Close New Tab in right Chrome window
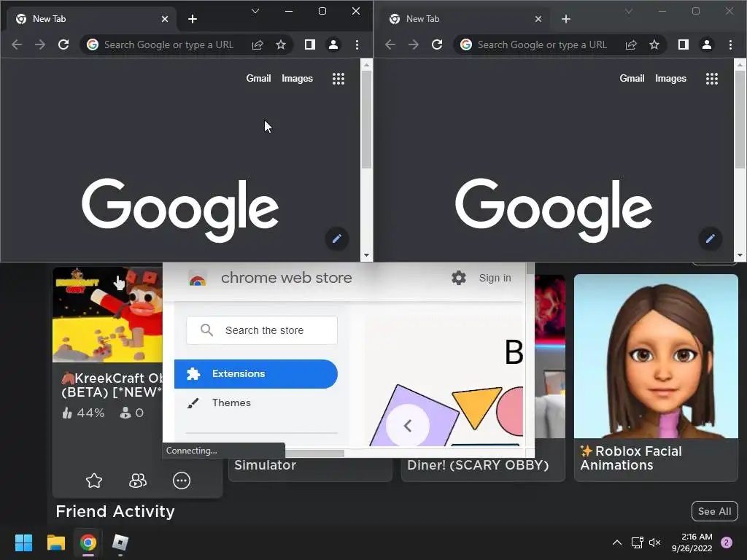The image size is (747, 560). coord(538,19)
